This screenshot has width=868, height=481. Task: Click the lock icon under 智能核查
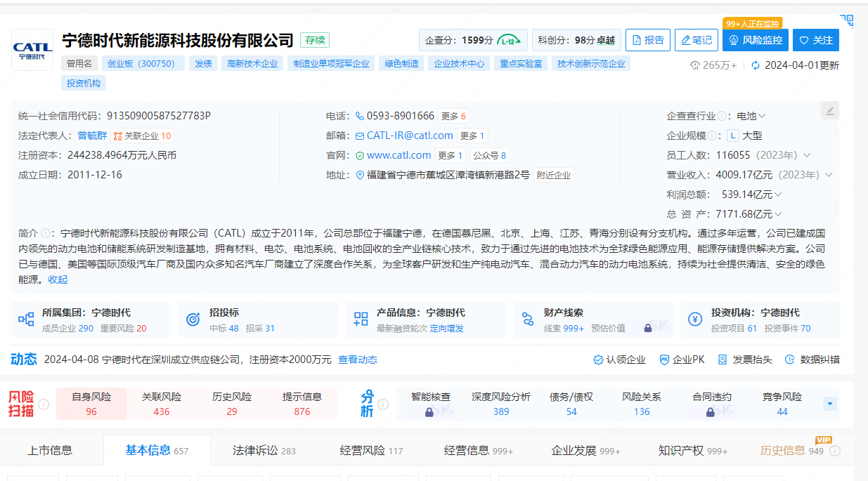[x=429, y=412]
